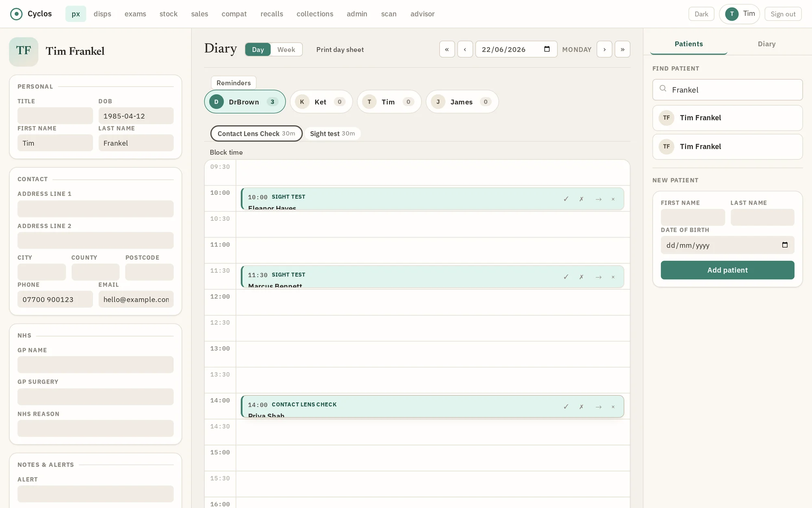Screen dimensions: 812x508
Task: Mark 14:00 contact lens check as missed (✗)
Action: [x=581, y=407]
